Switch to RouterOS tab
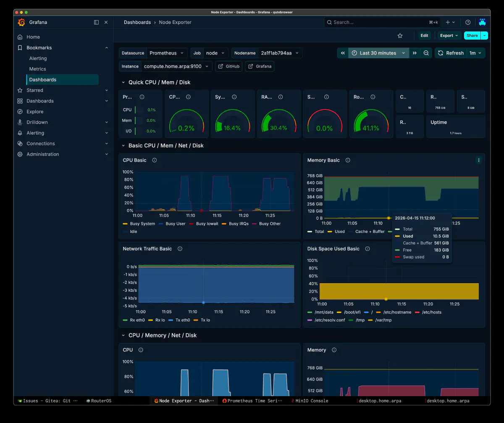The height and width of the screenshot is (423, 504). [99, 401]
